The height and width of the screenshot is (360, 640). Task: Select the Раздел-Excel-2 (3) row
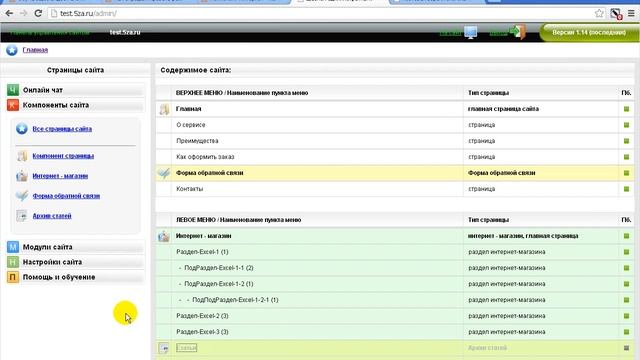point(202,316)
